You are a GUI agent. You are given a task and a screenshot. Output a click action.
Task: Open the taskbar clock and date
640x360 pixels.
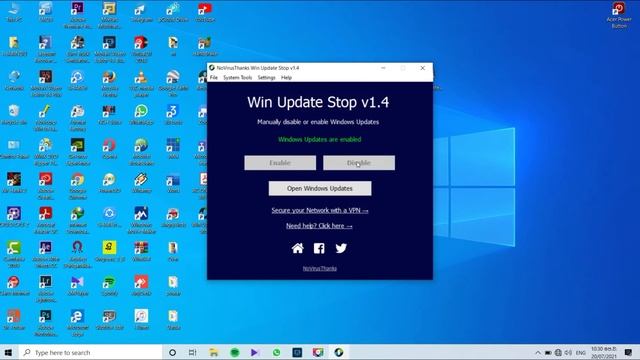pyautogui.click(x=603, y=353)
